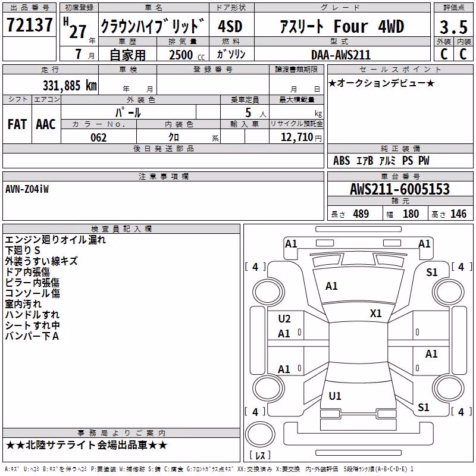Click interior color クロ

(x=174, y=137)
